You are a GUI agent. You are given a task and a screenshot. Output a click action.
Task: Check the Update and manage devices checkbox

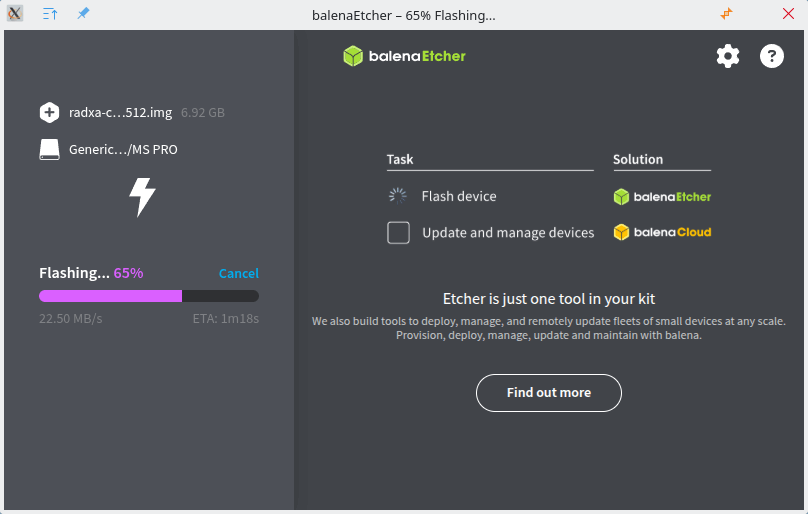click(x=398, y=233)
